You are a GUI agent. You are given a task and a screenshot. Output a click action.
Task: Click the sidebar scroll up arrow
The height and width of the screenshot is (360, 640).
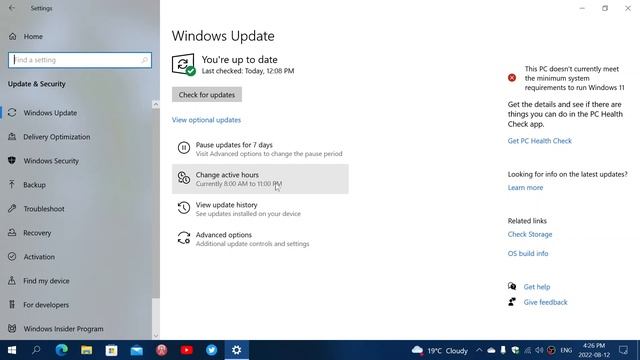click(156, 105)
